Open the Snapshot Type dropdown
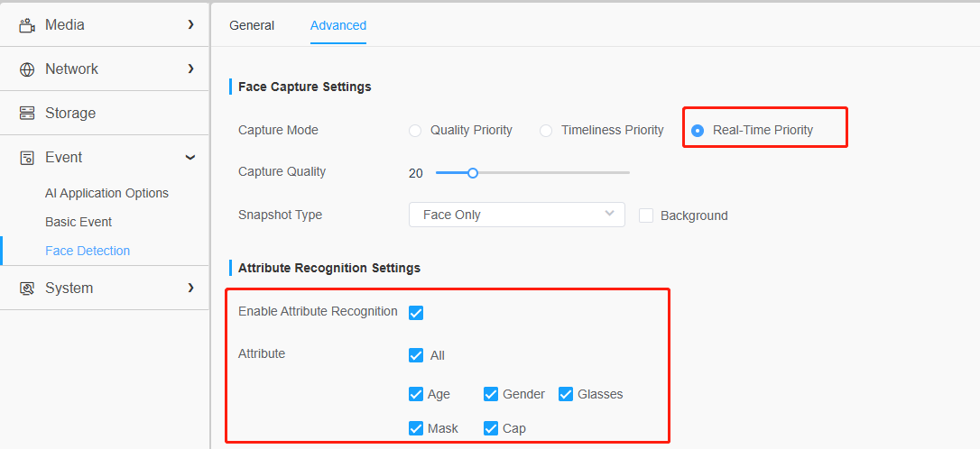The width and height of the screenshot is (980, 449). (517, 215)
